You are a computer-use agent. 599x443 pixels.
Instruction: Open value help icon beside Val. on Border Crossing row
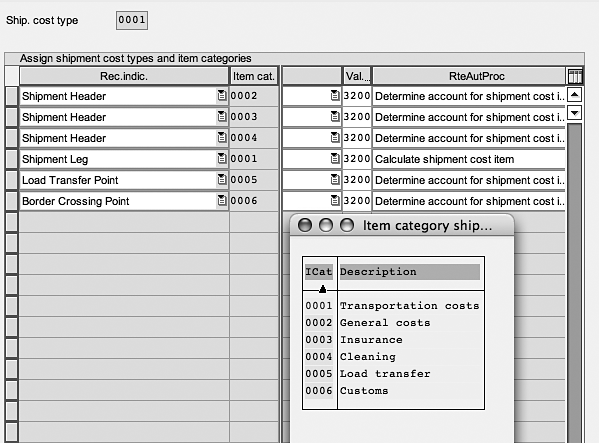(335, 200)
